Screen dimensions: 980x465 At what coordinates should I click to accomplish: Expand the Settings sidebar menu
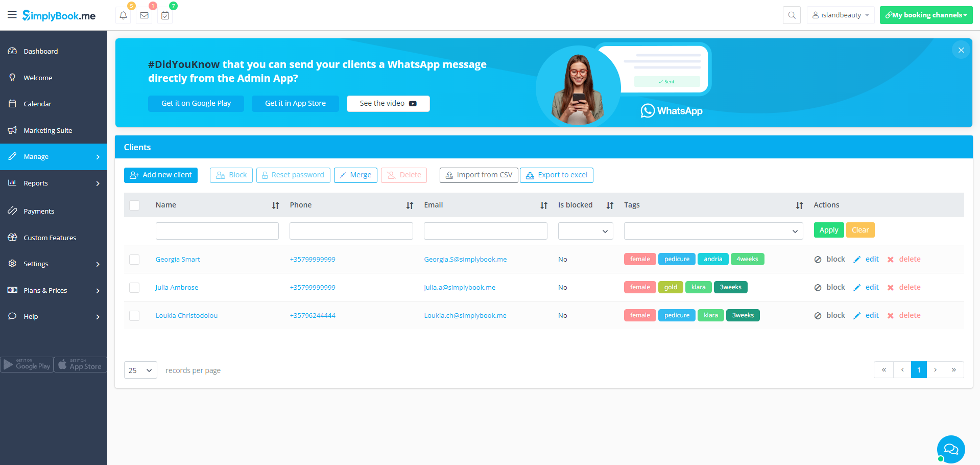click(54, 264)
